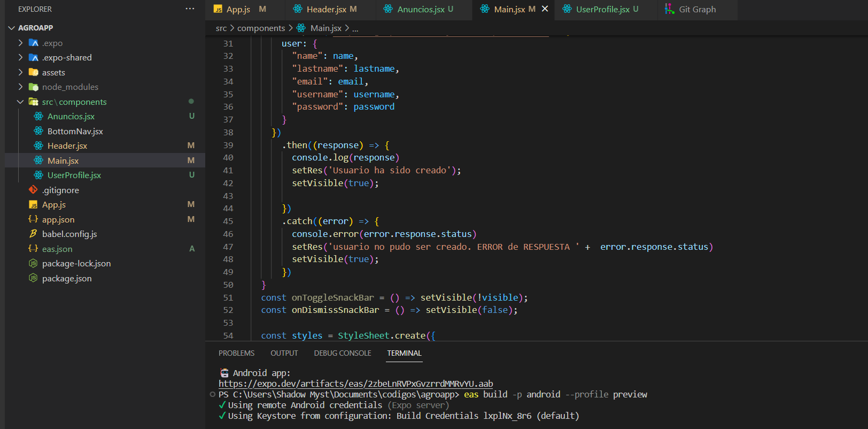Open BottomNav.jsx in the explorer
This screenshot has height=429, width=868.
(x=75, y=131)
